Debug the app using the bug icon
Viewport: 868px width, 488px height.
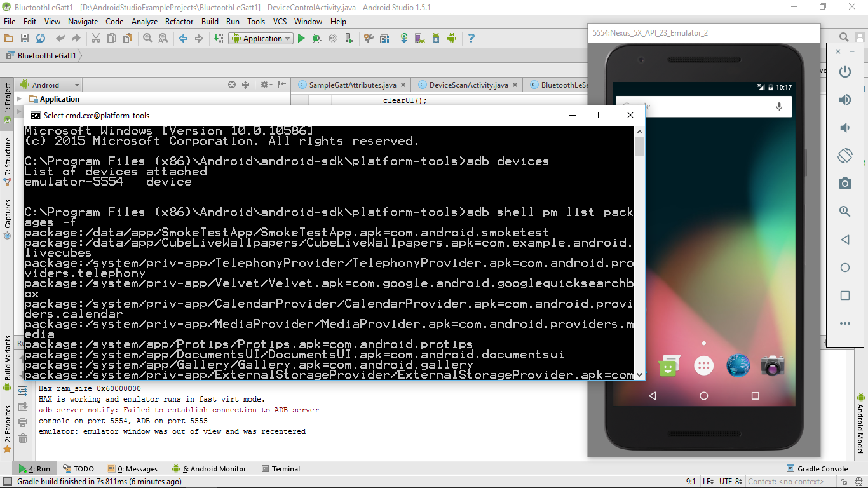[x=316, y=38]
